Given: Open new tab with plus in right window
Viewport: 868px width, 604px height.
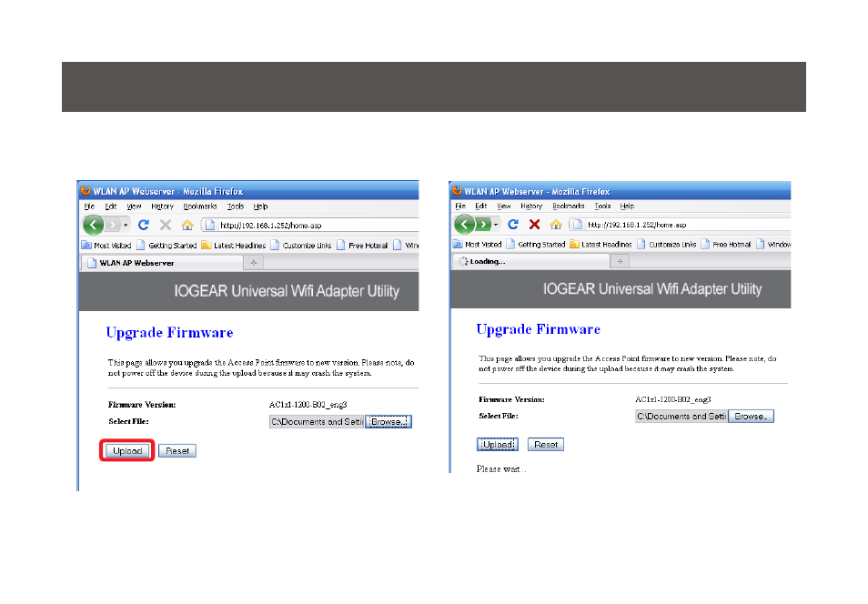Looking at the screenshot, I should [620, 261].
